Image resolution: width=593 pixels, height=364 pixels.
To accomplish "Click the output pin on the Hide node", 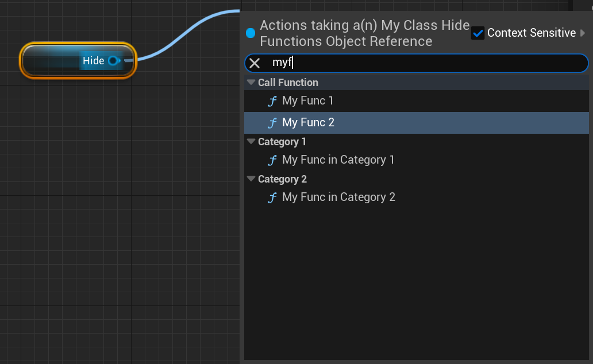I will tap(113, 61).
